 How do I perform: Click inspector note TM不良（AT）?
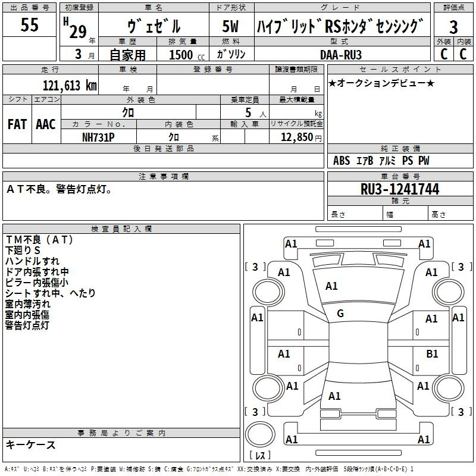pyautogui.click(x=39, y=240)
